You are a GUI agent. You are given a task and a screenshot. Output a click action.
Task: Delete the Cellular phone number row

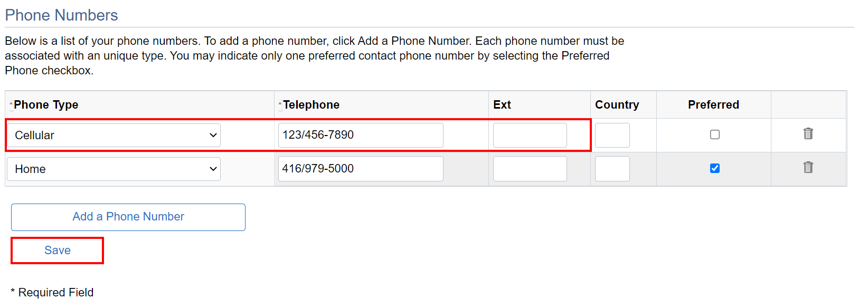(x=808, y=134)
